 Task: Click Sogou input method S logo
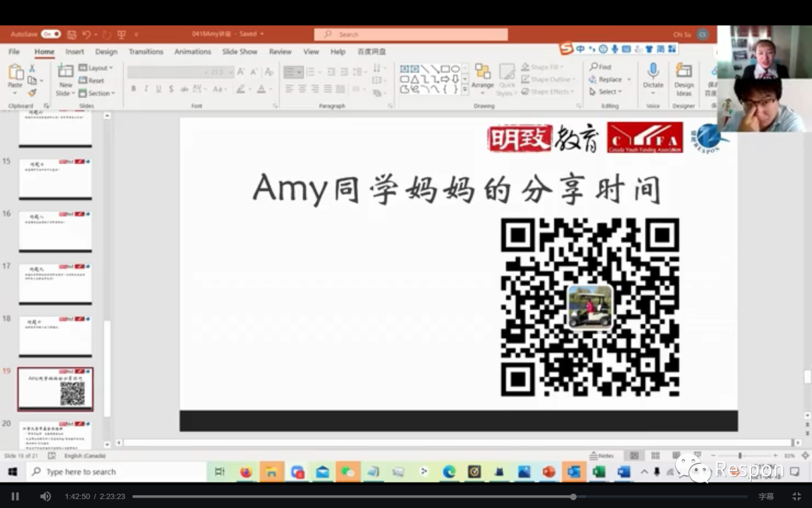(x=567, y=49)
